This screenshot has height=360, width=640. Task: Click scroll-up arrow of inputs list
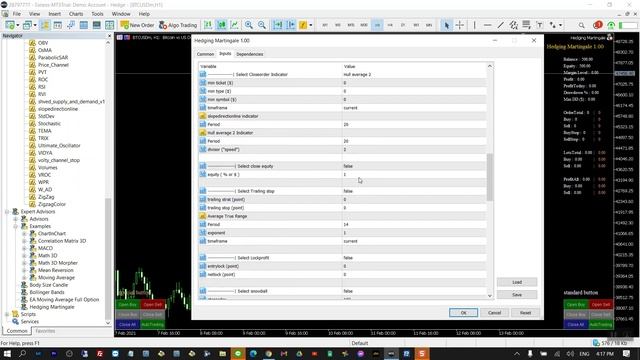(490, 66)
